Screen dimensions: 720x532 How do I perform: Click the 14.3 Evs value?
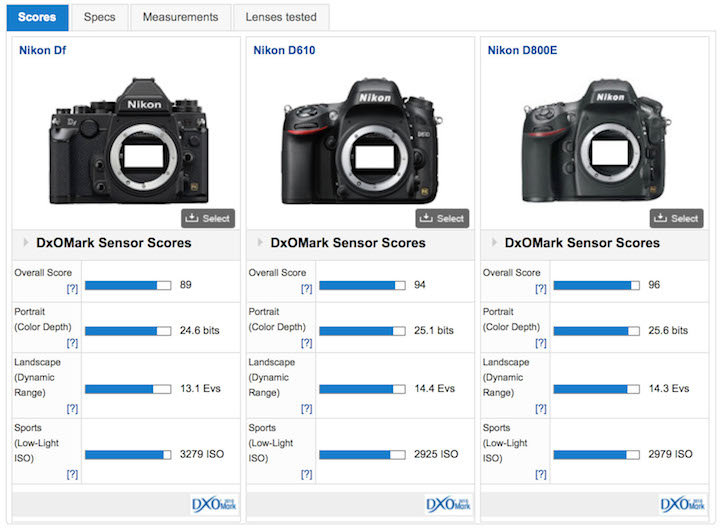click(669, 389)
